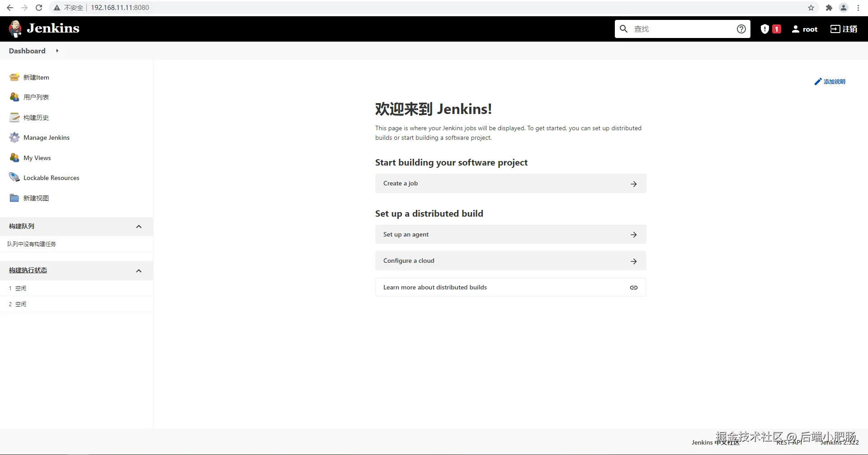The height and width of the screenshot is (455, 868).
Task: Click the Create a job button
Action: [x=510, y=184]
